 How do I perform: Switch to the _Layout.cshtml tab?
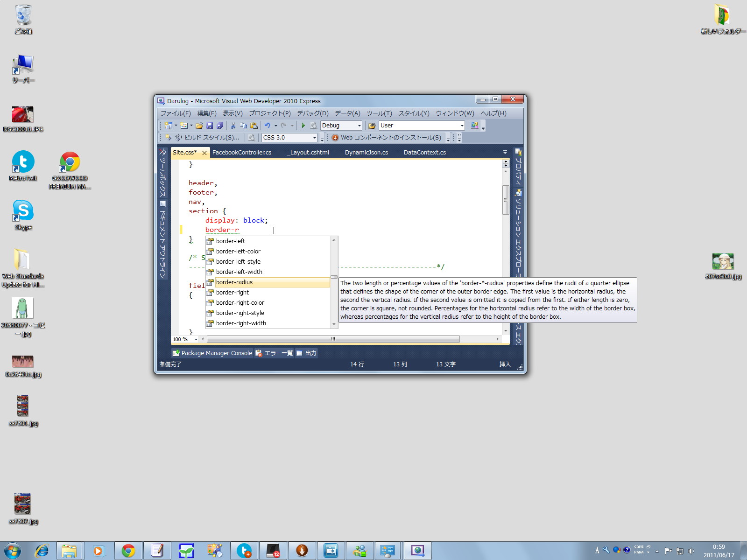point(308,153)
